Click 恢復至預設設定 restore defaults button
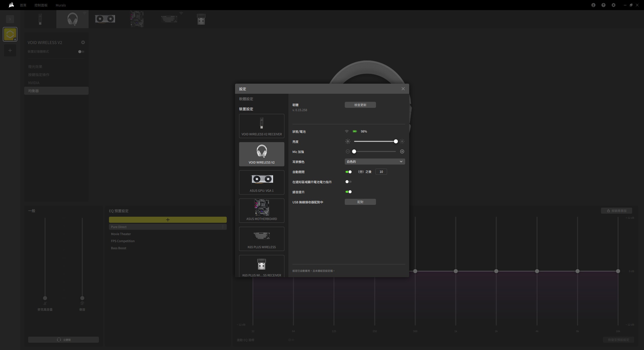This screenshot has width=644, height=350. point(618,340)
